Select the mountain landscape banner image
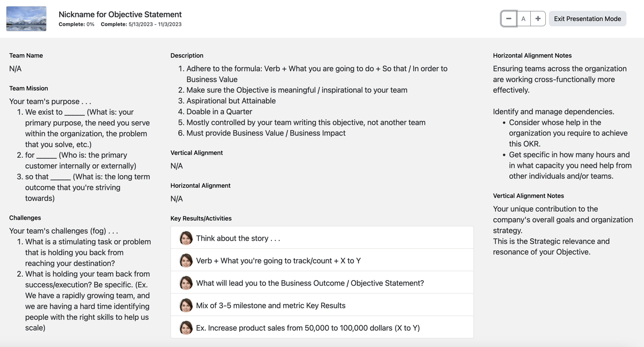Image resolution: width=644 pixels, height=347 pixels. coord(26,19)
